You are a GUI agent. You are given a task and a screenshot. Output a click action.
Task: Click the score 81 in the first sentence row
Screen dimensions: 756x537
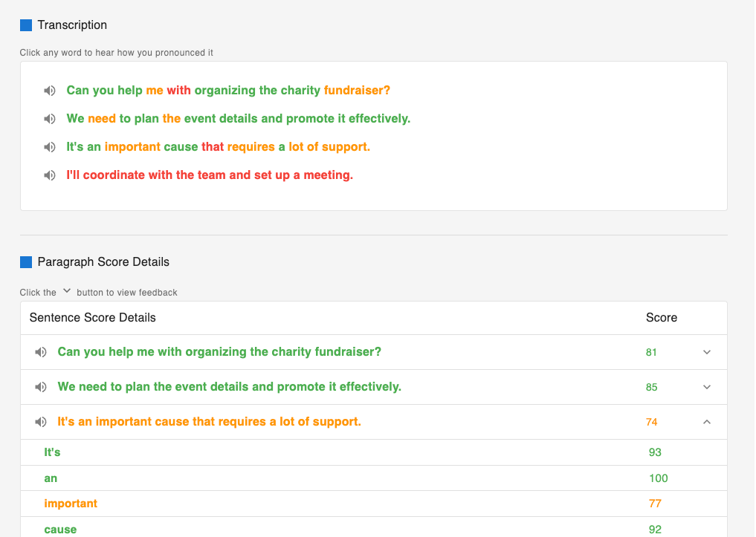pyautogui.click(x=651, y=353)
